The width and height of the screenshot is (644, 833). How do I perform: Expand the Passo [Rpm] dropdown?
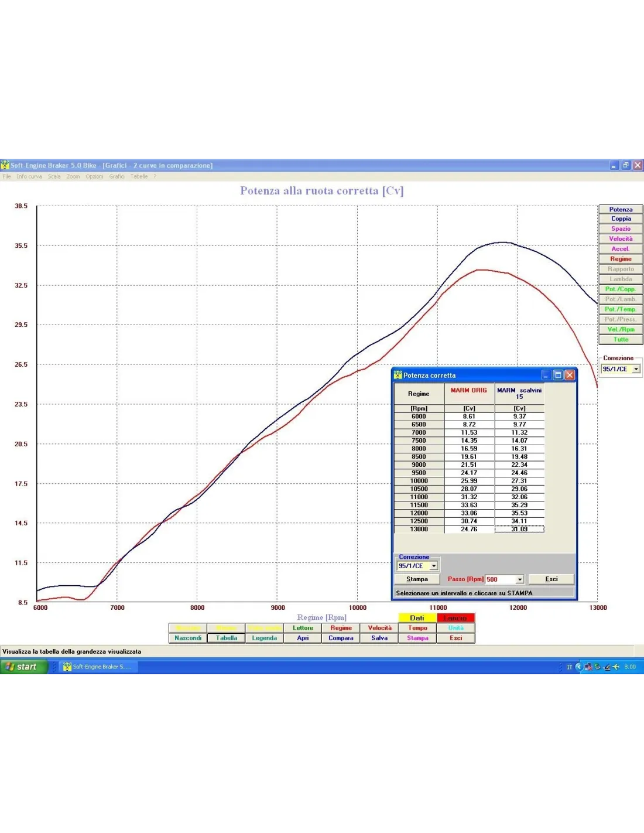tap(519, 579)
